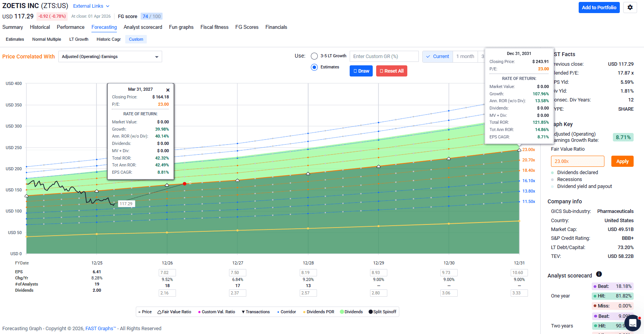The image size is (644, 334).
Task: Toggle Dividend yield and payout indicator
Action: coord(581,186)
